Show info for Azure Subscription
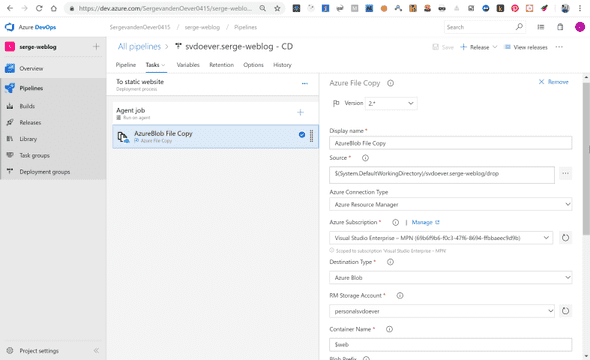This screenshot has width=590, height=360. 395,222
